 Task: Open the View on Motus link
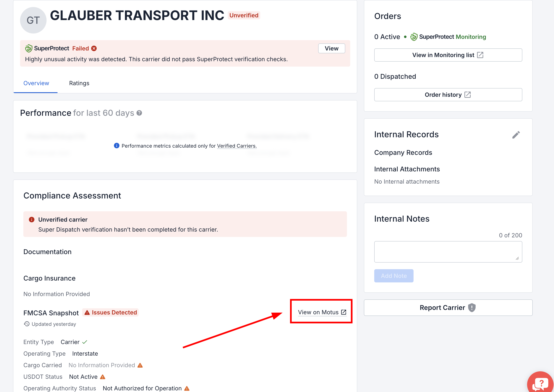coord(322,312)
